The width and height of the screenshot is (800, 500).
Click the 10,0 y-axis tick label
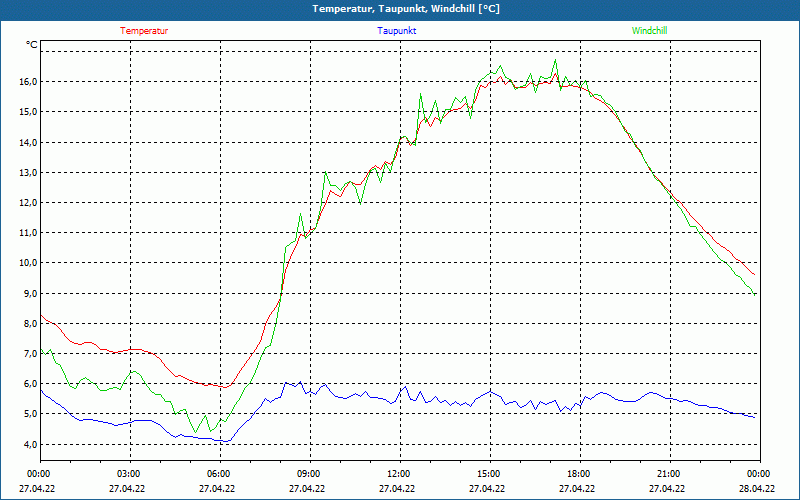(27, 263)
